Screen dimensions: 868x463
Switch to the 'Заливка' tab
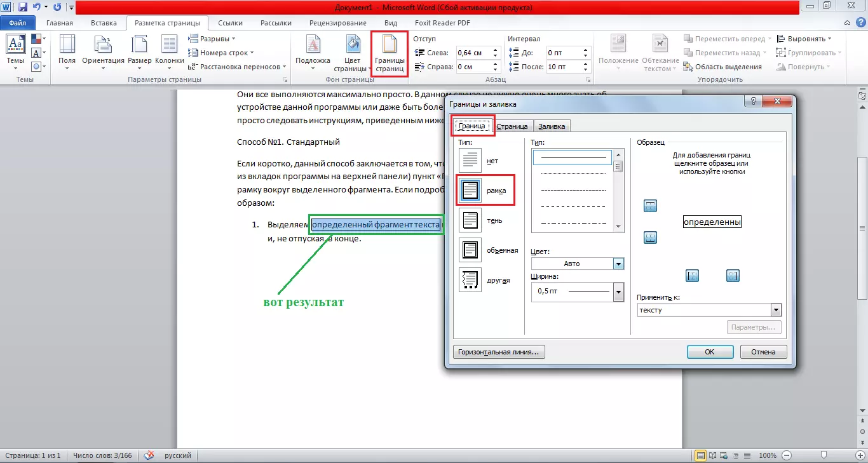pos(551,126)
